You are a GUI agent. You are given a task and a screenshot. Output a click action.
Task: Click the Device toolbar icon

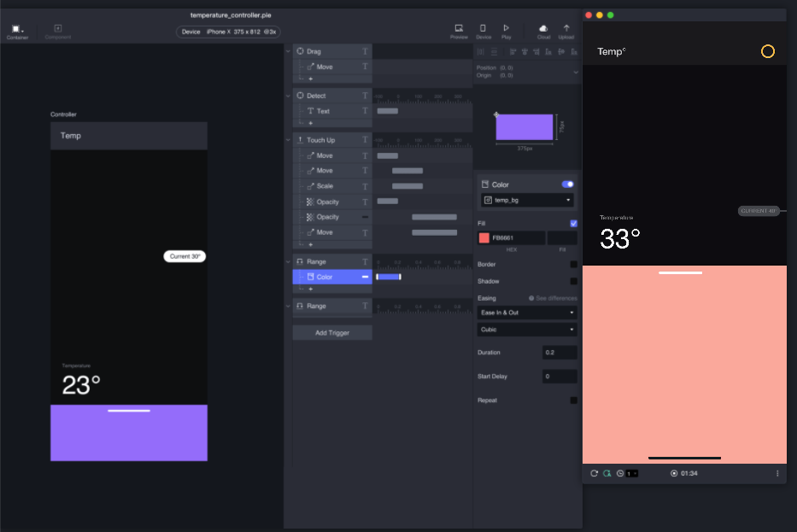click(x=483, y=28)
